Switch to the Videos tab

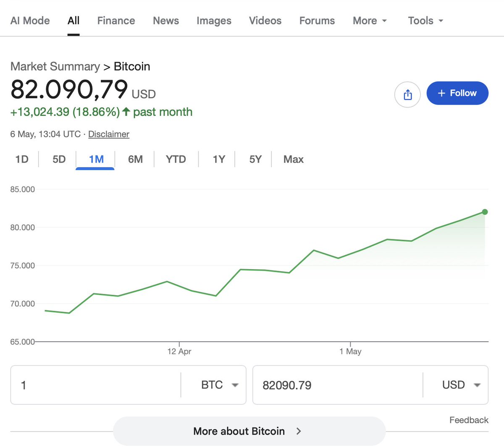tap(265, 21)
